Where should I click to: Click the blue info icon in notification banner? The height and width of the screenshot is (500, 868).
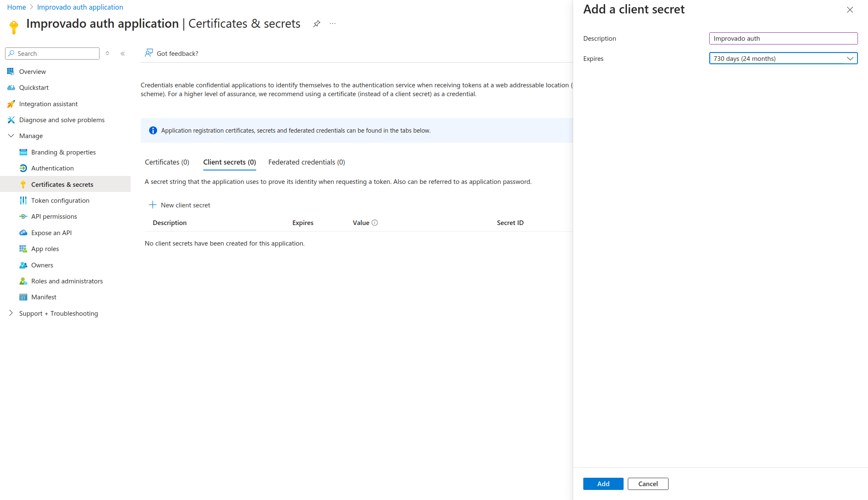153,131
